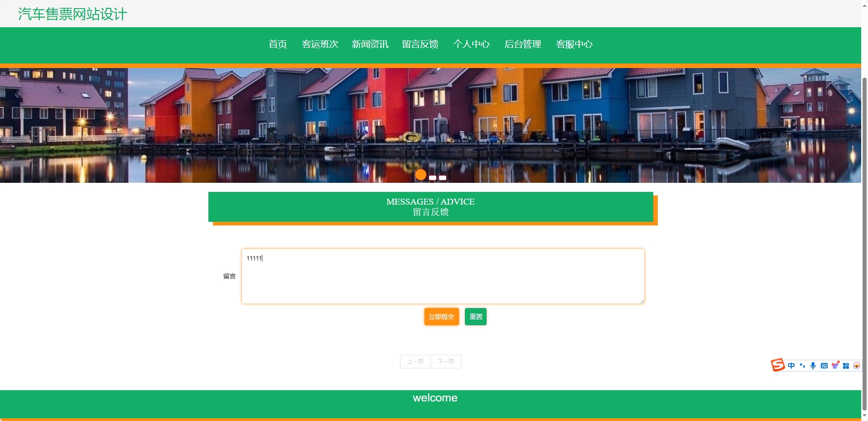Click the 重置 reset button
The height and width of the screenshot is (421, 868).
tap(476, 317)
